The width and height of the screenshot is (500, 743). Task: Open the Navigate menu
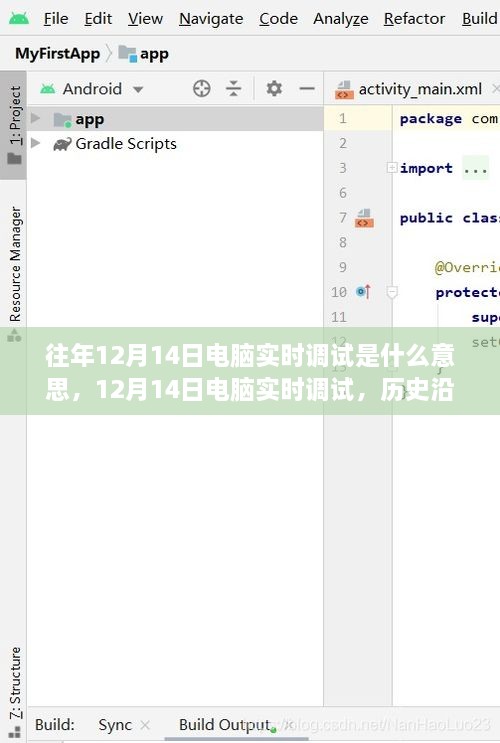(211, 18)
